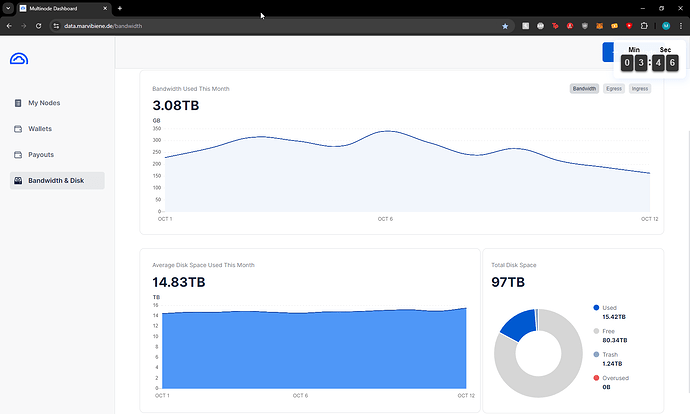
Task: Click the Chrome profile avatar
Action: click(665, 25)
